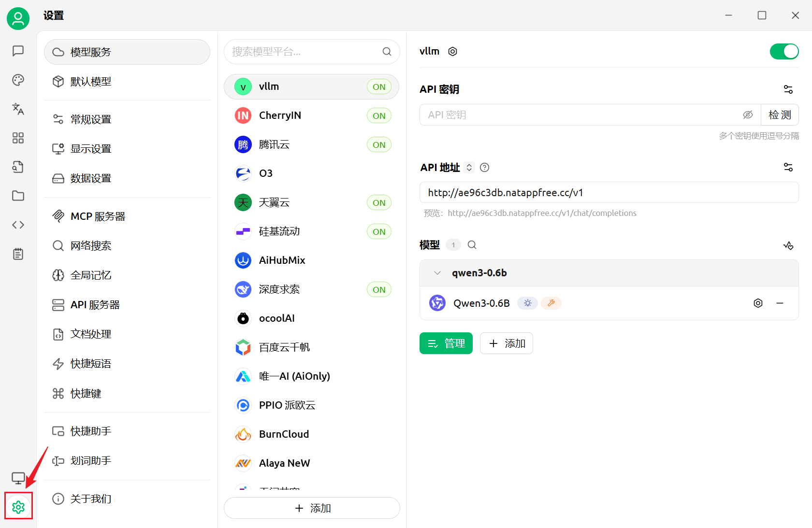The width and height of the screenshot is (812, 528).
Task: Open the knowledge base sidebar icon
Action: pos(18,167)
